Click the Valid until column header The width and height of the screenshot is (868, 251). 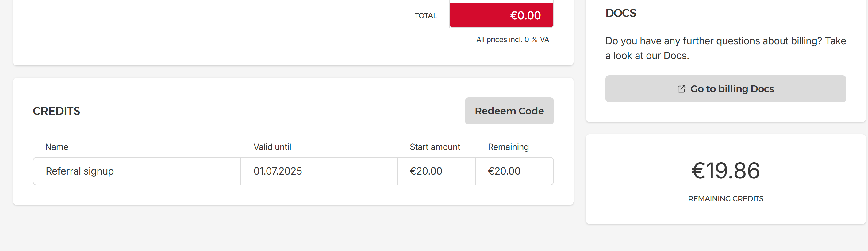pos(272,147)
